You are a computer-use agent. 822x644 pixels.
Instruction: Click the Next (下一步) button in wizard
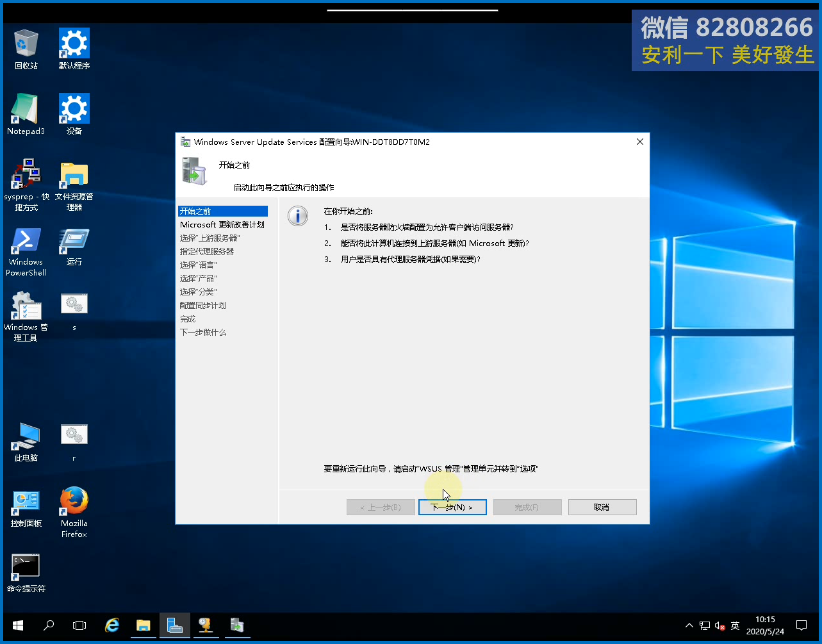(x=452, y=507)
